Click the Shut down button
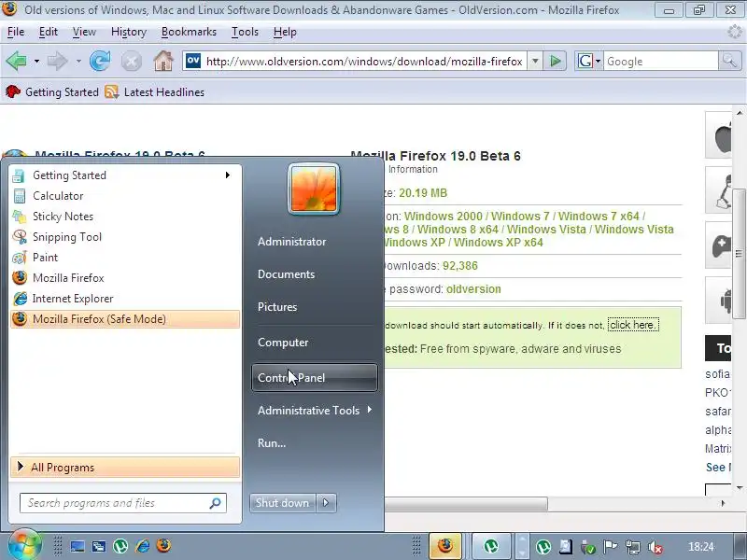 (283, 503)
